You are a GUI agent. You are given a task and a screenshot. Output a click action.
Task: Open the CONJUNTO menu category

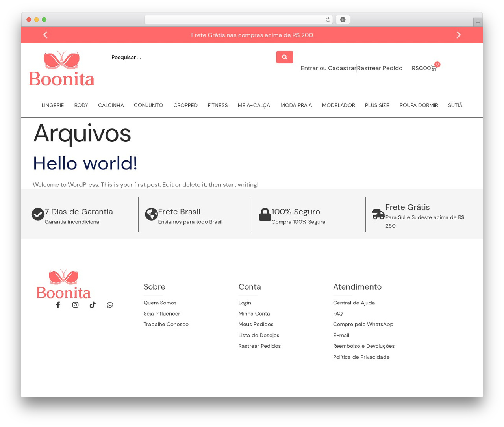pyautogui.click(x=148, y=105)
